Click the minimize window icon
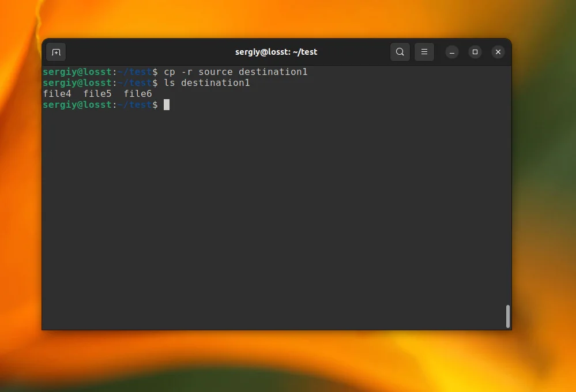 coord(452,52)
